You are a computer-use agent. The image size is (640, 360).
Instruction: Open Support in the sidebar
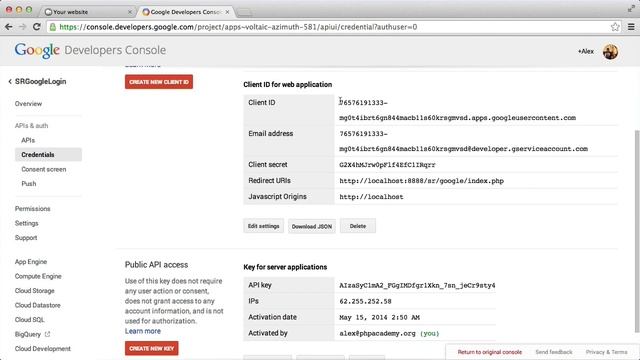tap(26, 238)
